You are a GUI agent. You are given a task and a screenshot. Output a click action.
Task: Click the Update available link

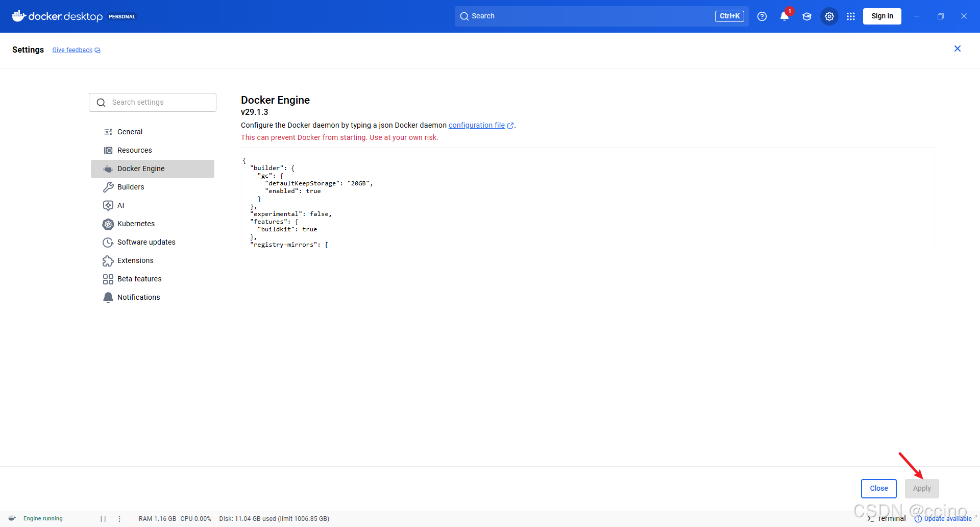943,519
